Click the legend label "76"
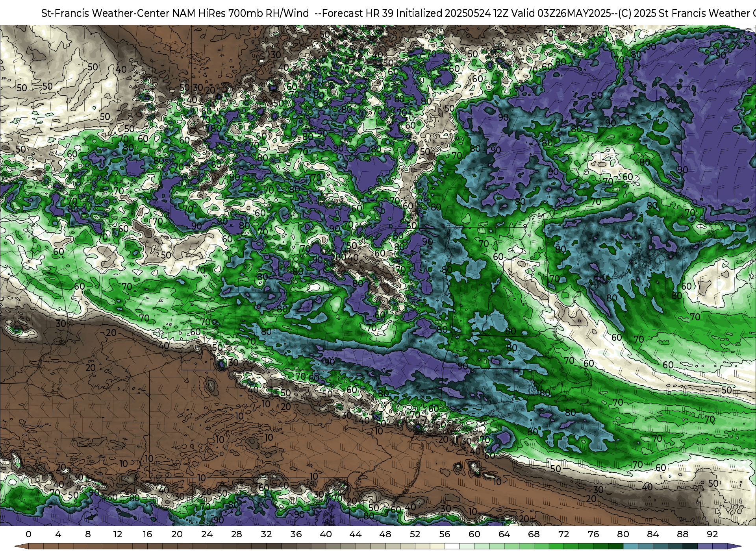 (593, 534)
